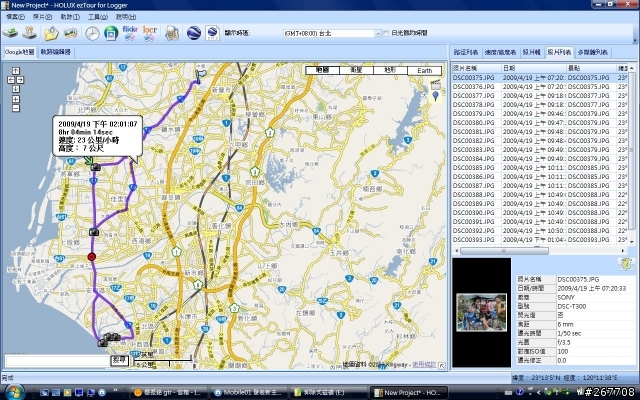Click the SONY manufacturer value field
This screenshot has height=400, width=640.
[x=596, y=297]
